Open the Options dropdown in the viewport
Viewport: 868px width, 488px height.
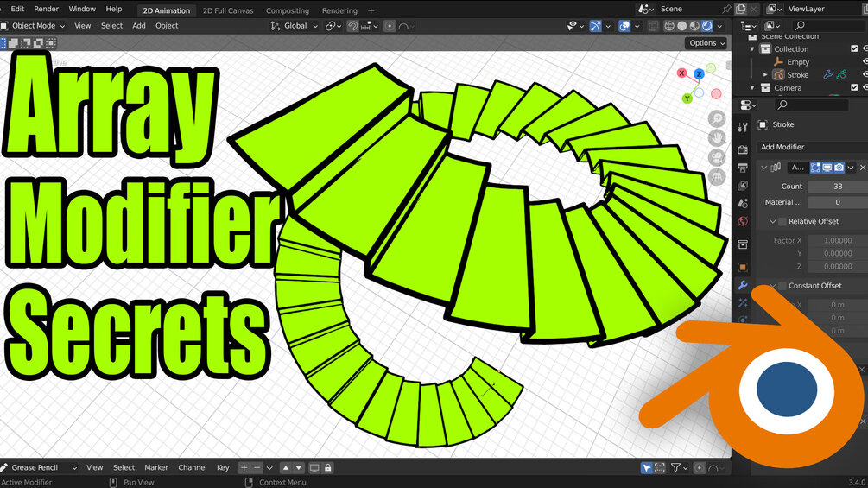tap(706, 42)
